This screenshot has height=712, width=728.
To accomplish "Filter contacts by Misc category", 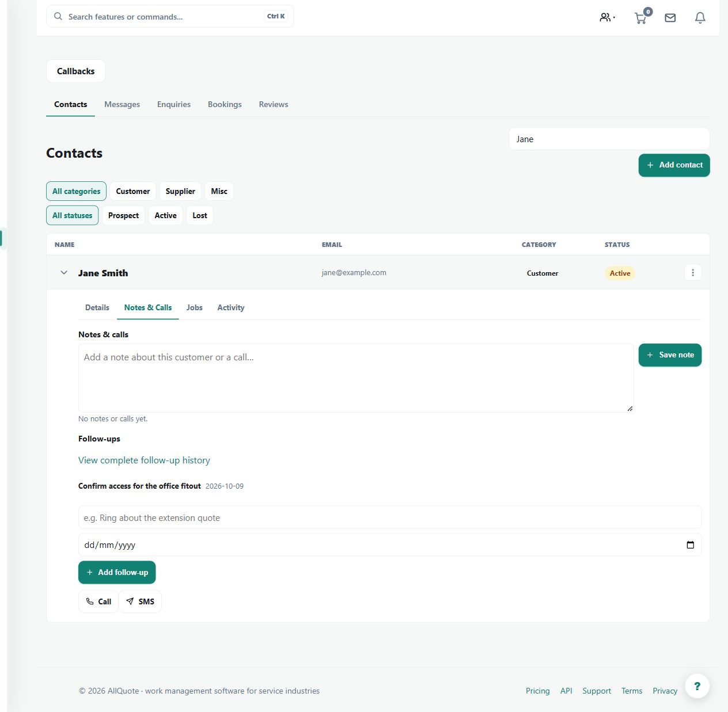I will point(219,191).
